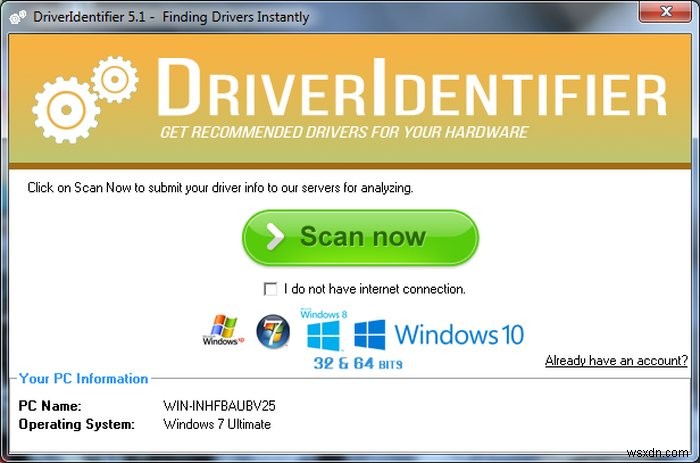Check the no internet connection checkbox

270,289
